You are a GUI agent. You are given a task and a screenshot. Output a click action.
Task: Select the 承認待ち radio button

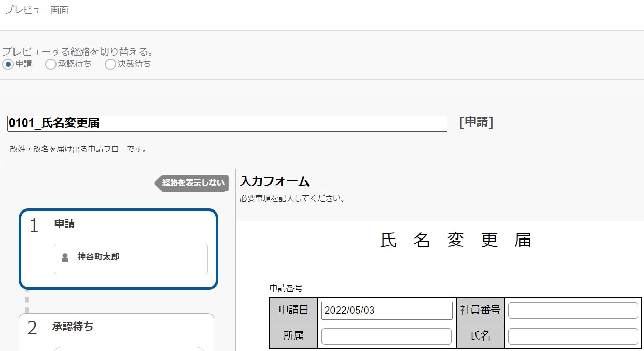coord(51,64)
